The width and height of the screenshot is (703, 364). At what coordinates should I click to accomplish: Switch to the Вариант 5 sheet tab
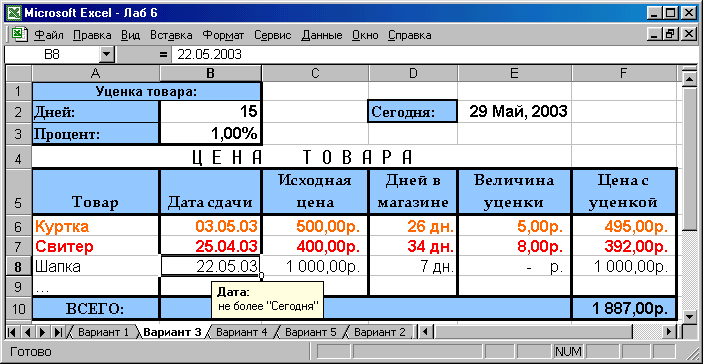click(x=310, y=333)
